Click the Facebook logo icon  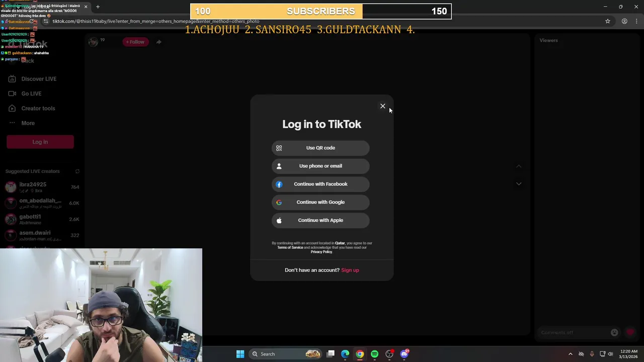point(279,184)
